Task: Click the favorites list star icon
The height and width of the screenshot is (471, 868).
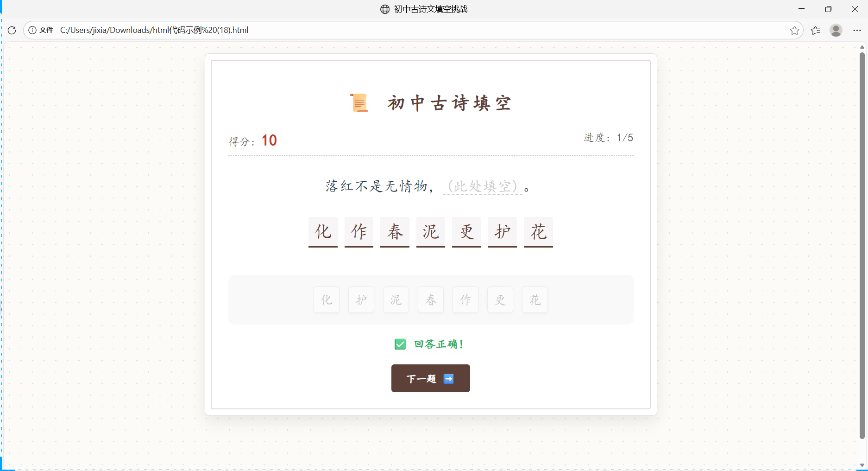Action: coord(816,30)
